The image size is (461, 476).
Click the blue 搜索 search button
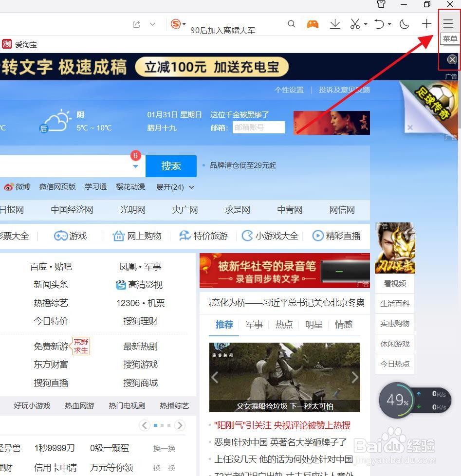tap(171, 166)
